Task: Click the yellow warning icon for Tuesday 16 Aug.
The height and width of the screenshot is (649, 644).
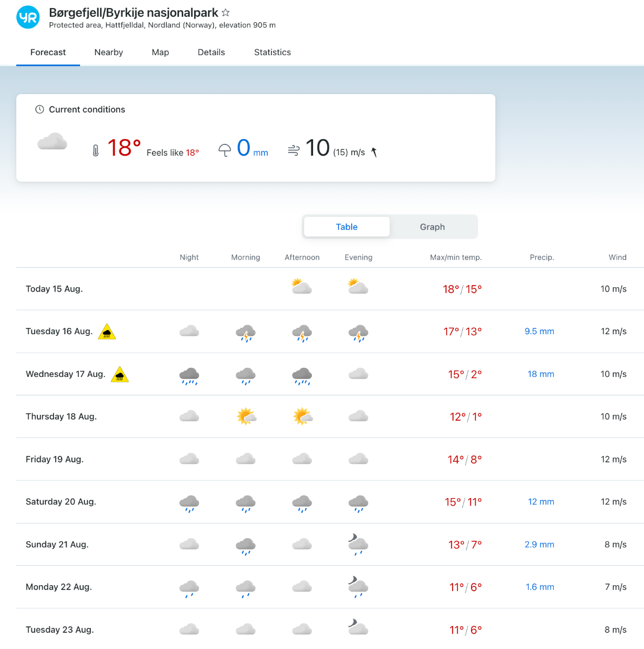Action: pos(107,332)
